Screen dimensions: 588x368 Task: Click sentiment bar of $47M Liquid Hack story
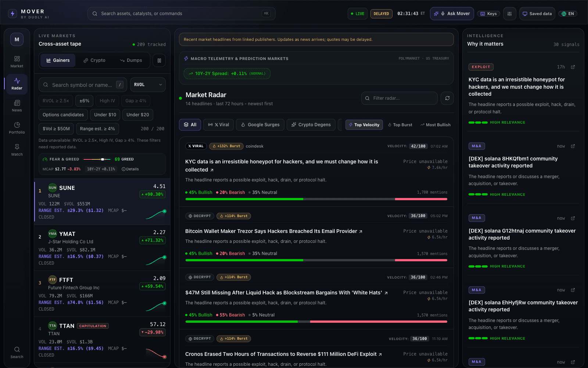click(316, 322)
